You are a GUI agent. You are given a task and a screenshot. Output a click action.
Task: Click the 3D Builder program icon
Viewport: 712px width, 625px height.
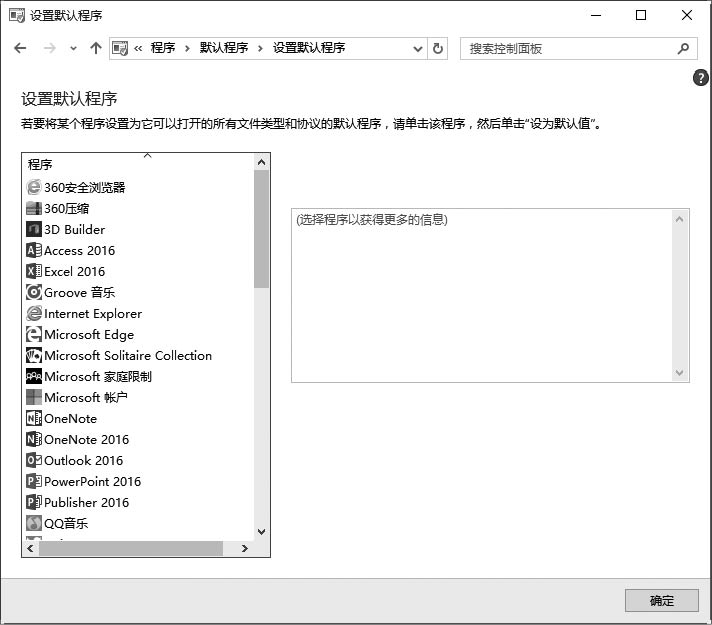(x=34, y=229)
